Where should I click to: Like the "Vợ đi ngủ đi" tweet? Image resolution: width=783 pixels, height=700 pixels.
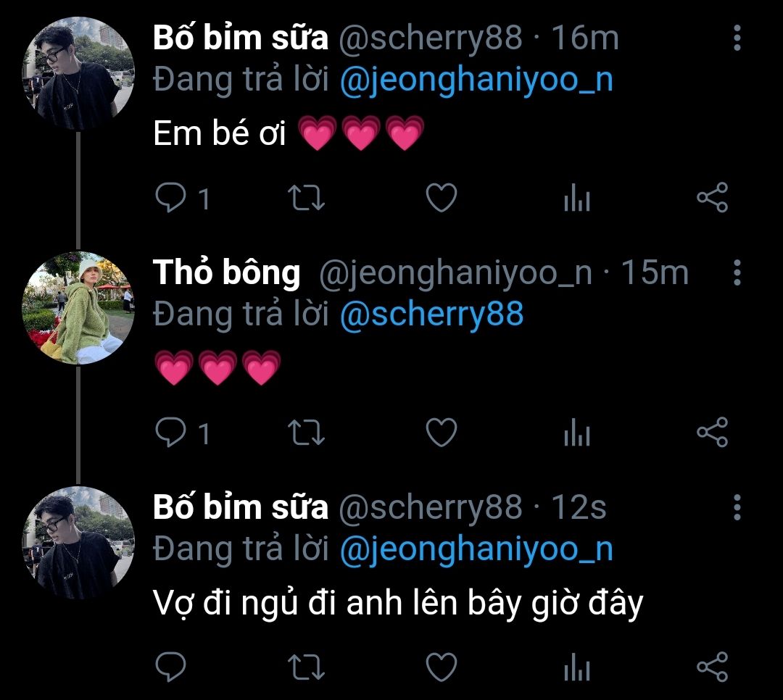click(441, 667)
